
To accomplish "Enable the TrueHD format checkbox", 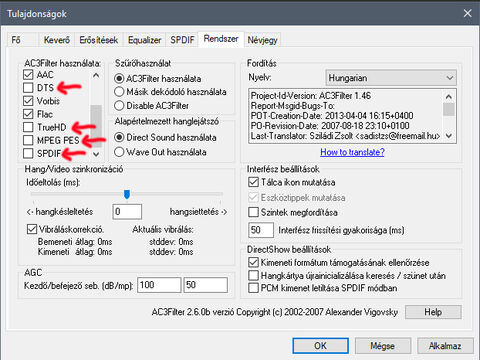I will tap(28, 127).
